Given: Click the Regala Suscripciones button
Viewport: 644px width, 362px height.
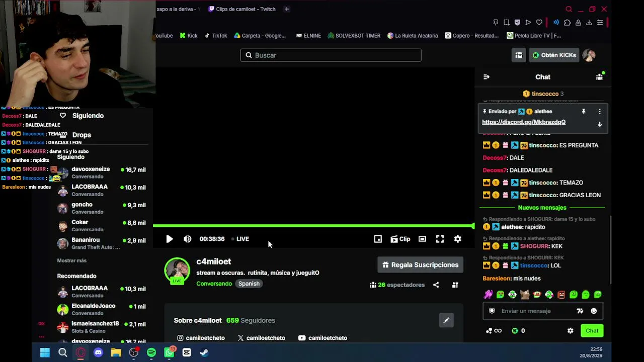Looking at the screenshot, I should click(x=421, y=265).
